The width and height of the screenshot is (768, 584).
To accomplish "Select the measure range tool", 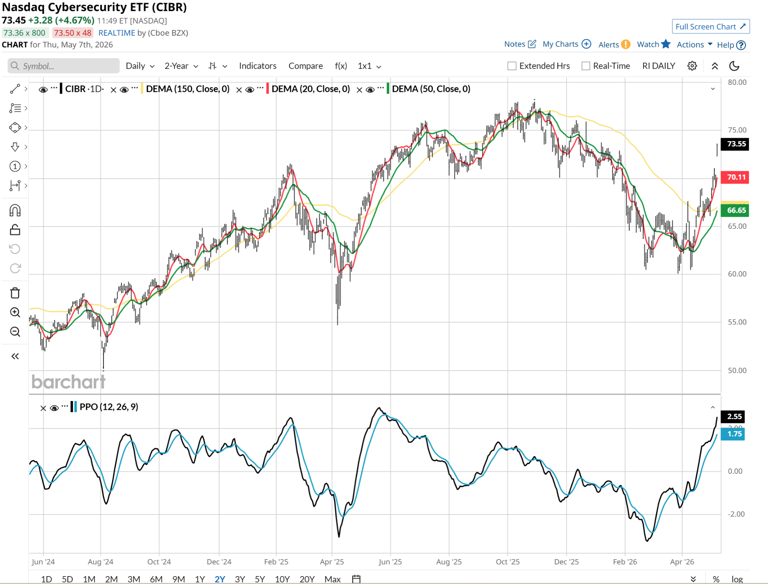I will [15, 186].
